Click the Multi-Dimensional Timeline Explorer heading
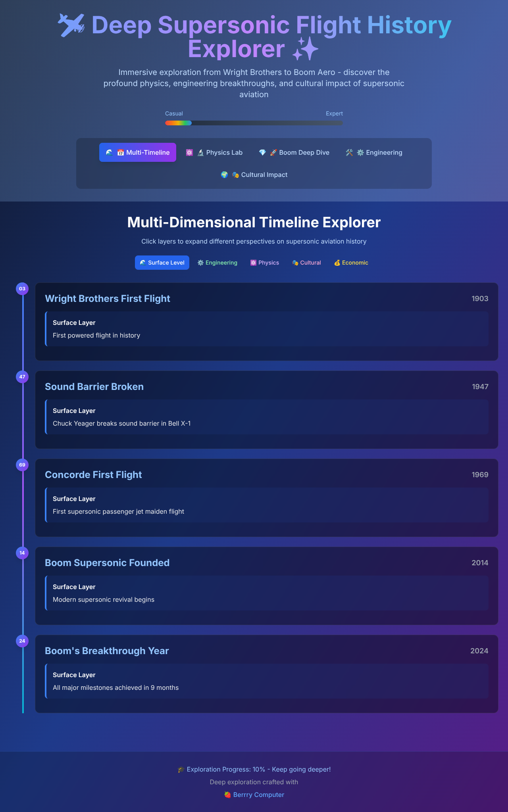The height and width of the screenshot is (812, 508). pos(254,222)
